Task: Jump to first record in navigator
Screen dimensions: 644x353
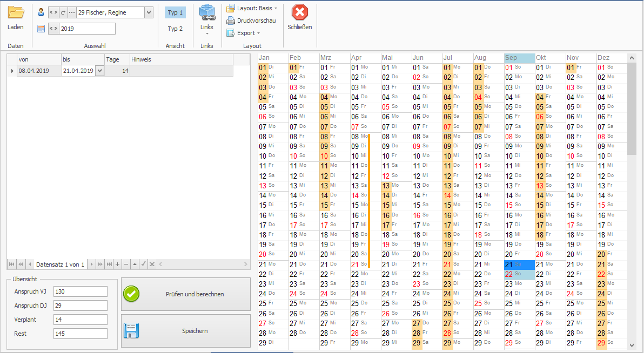Action: point(12,264)
